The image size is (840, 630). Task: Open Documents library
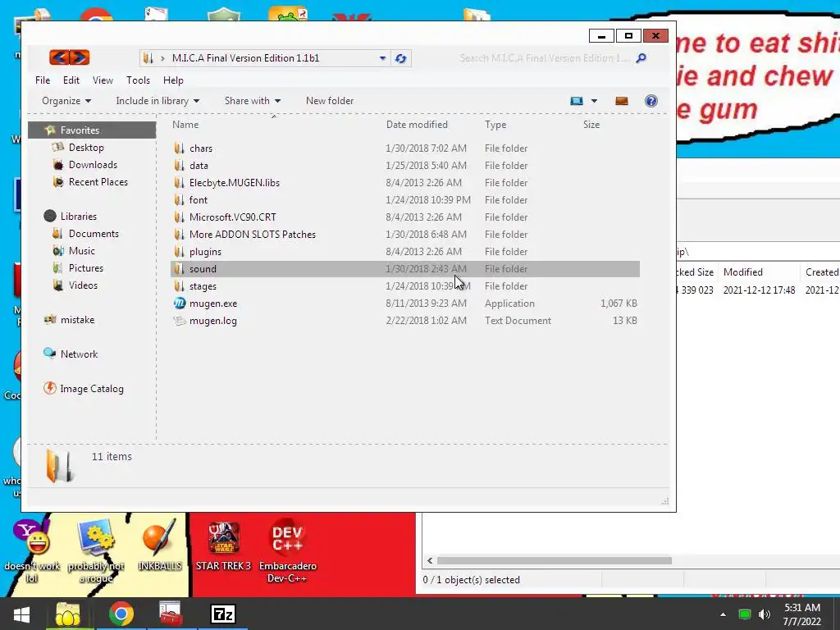[94, 234]
